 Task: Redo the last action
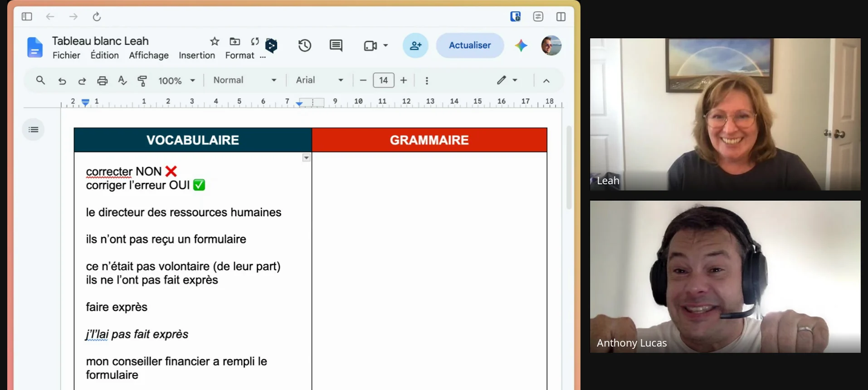pos(82,81)
